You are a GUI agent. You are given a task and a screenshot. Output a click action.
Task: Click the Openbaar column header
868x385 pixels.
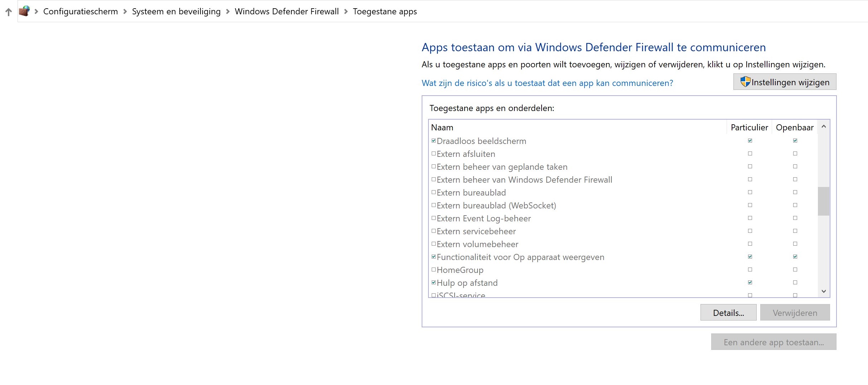(x=795, y=127)
